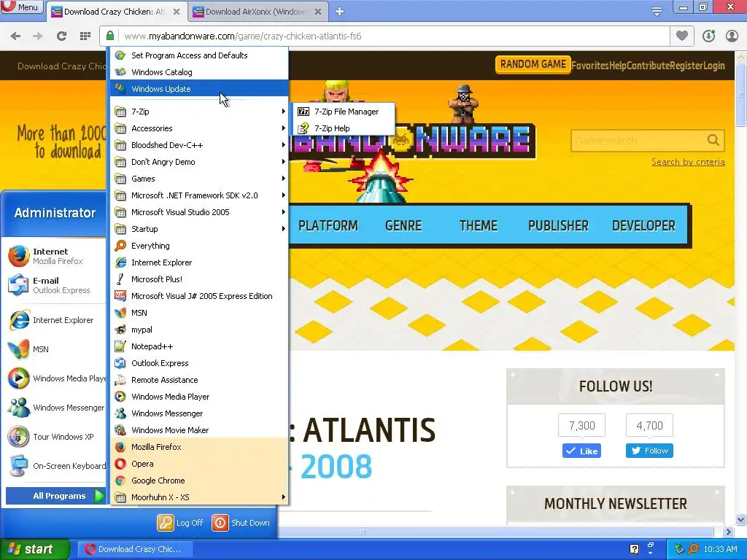Click the RANDOM GAME button
The height and width of the screenshot is (560, 747).
(533, 64)
